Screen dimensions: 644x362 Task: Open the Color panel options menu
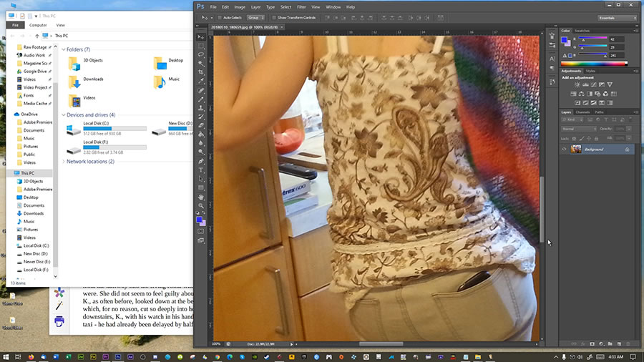(x=636, y=31)
